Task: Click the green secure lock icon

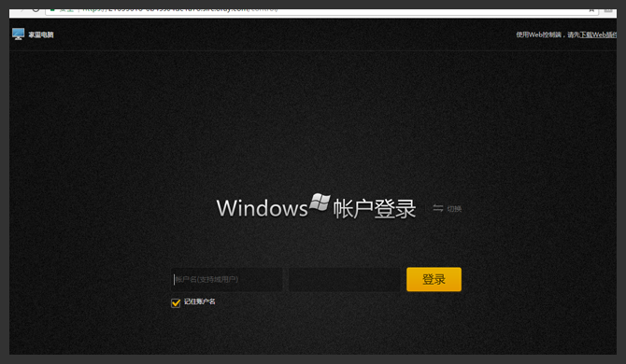Action: [52, 10]
